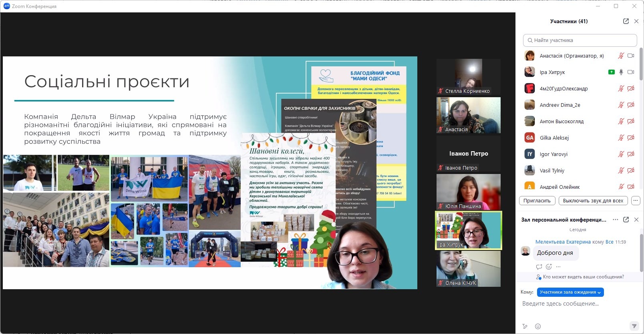Image resolution: width=644 pixels, height=334 pixels.
Task: Select the IY avatar of Igor Yarovyi
Action: (x=529, y=154)
